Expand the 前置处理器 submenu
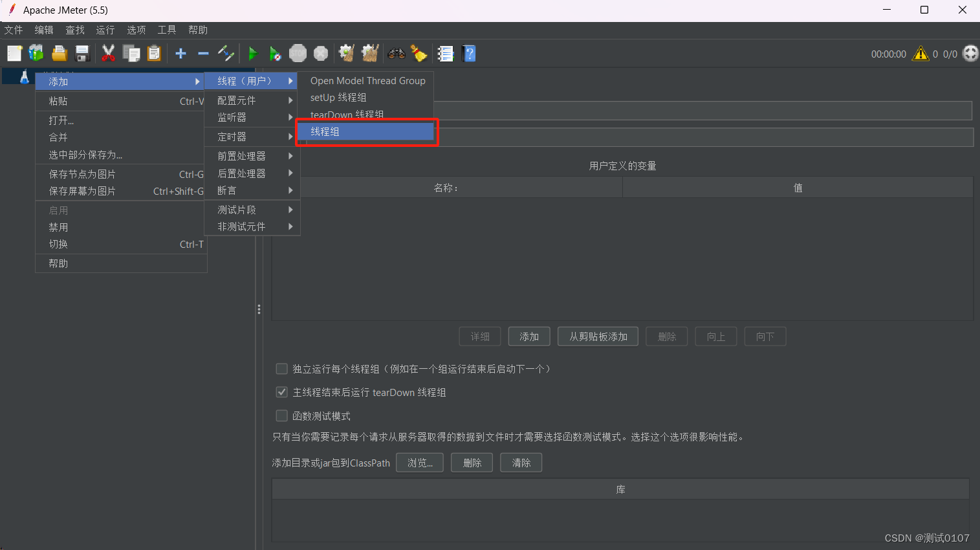This screenshot has width=980, height=550. 251,156
